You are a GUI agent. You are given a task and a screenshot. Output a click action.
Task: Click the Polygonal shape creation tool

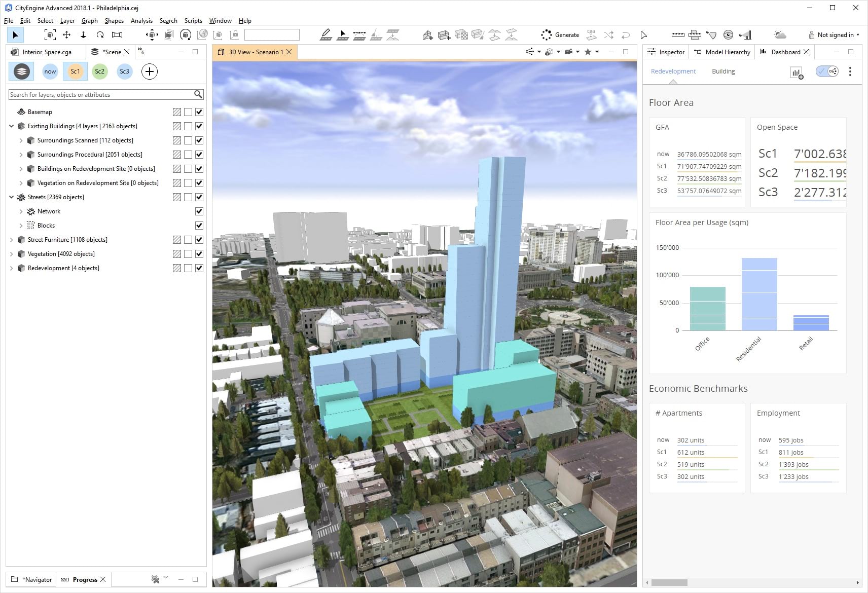pyautogui.click(x=427, y=35)
